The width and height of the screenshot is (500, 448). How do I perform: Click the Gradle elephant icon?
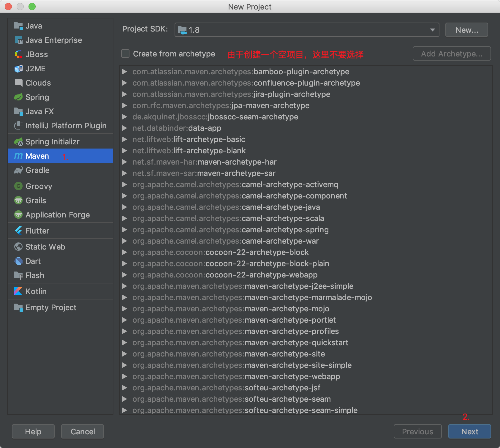tap(18, 170)
